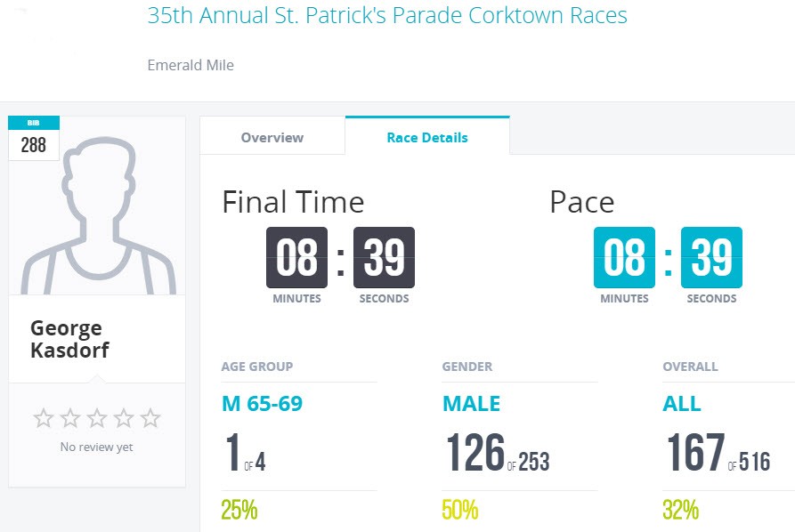This screenshot has width=795, height=532.
Task: Click the MALE gender ranking link
Action: [x=471, y=404]
